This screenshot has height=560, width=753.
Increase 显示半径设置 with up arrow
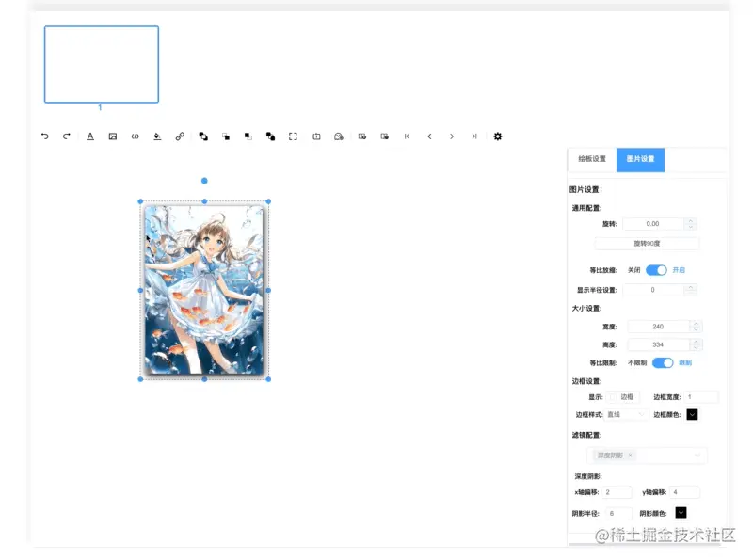click(x=691, y=287)
